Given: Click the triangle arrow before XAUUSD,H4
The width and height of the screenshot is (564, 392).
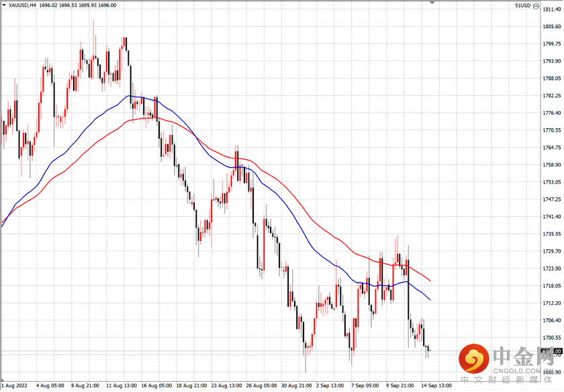Looking at the screenshot, I should 4,5.
